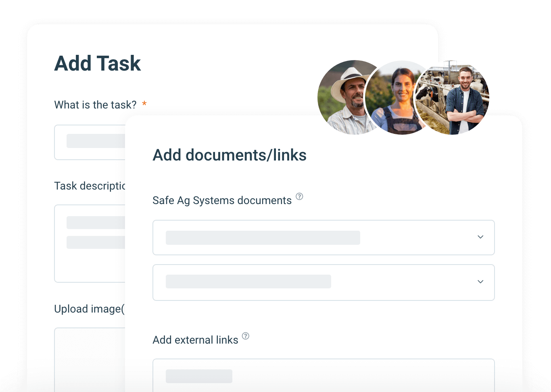Click the Add documents/links heading
This screenshot has width=551, height=392.
click(x=230, y=155)
